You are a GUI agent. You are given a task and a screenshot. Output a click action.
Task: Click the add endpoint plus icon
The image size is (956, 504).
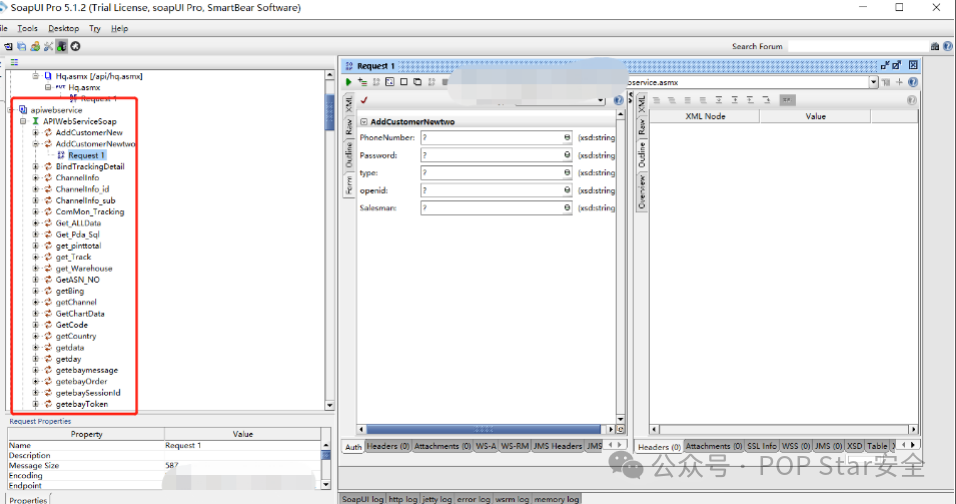point(899,82)
